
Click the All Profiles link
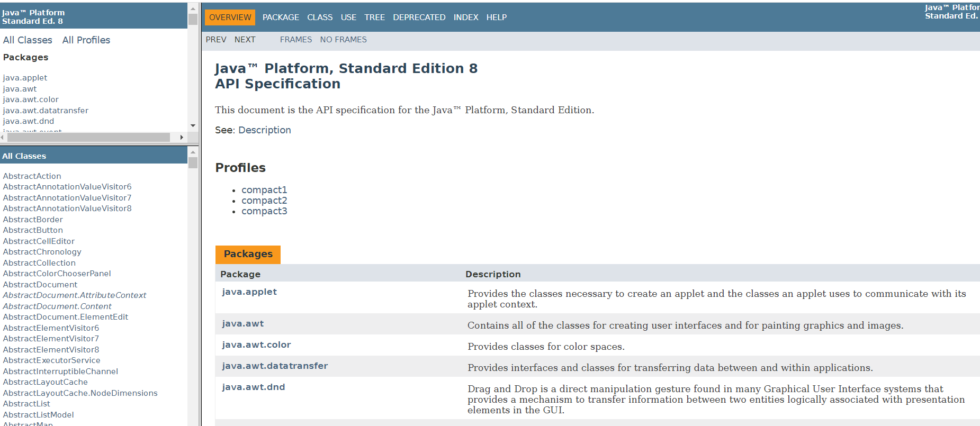pyautogui.click(x=86, y=40)
